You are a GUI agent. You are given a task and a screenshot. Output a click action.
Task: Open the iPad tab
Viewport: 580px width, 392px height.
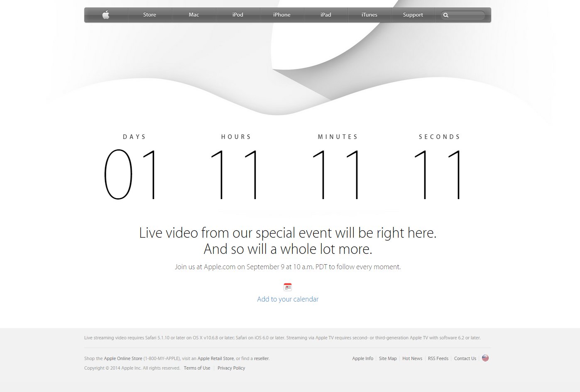[x=326, y=15]
